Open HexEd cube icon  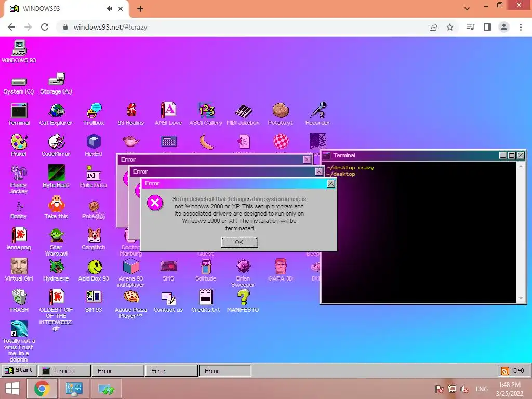coord(94,145)
